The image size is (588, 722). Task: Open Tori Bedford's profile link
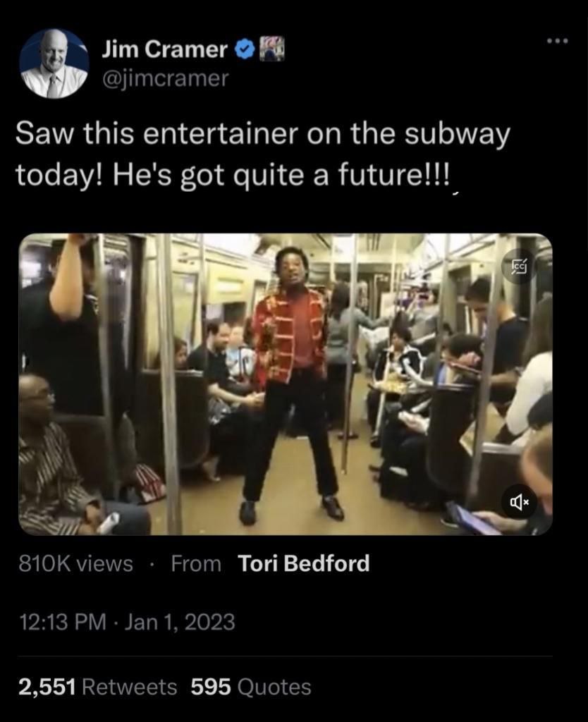[x=303, y=563]
